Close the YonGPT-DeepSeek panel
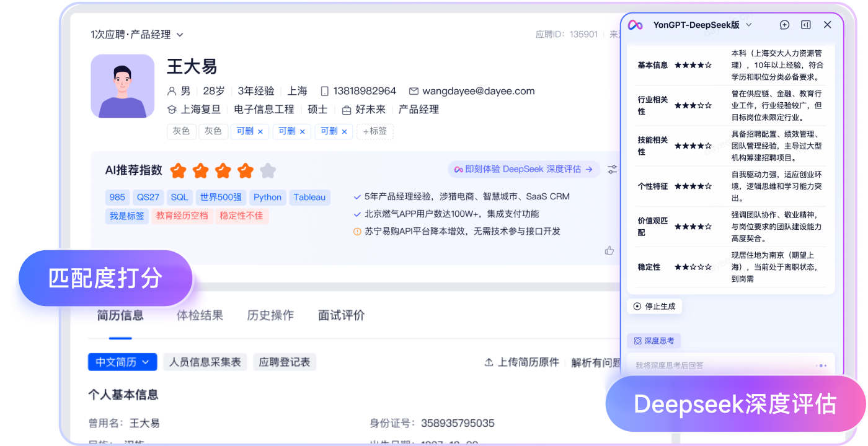This screenshot has width=868, height=446. click(827, 25)
